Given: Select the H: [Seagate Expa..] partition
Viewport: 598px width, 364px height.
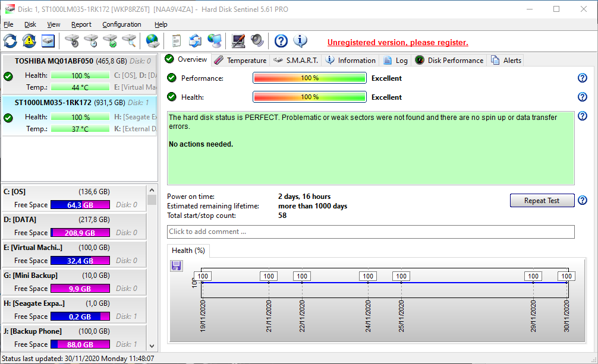Looking at the screenshot, I should 74,309.
